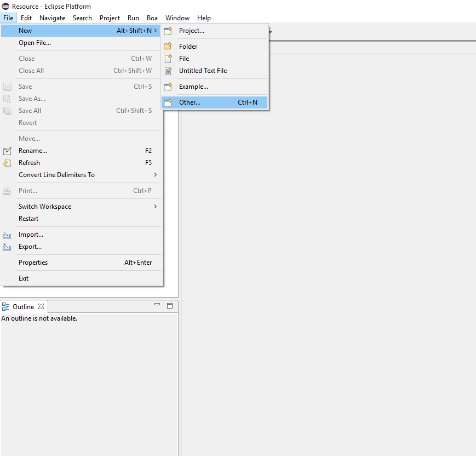The image size is (476, 456).
Task: Maximize the Outline view panel
Action: (x=170, y=306)
